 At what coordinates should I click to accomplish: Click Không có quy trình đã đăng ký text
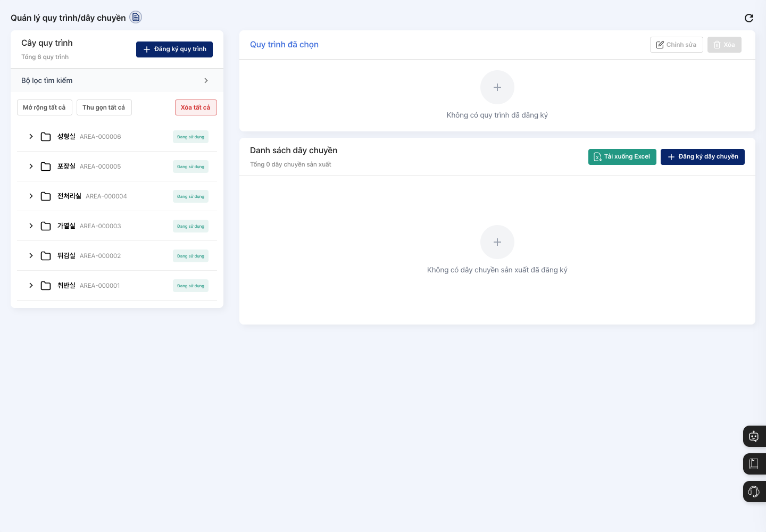pyautogui.click(x=497, y=115)
